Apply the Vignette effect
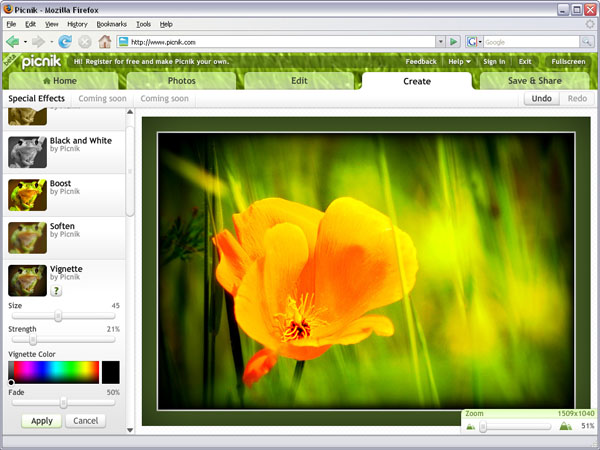The height and width of the screenshot is (450, 600). coord(42,421)
